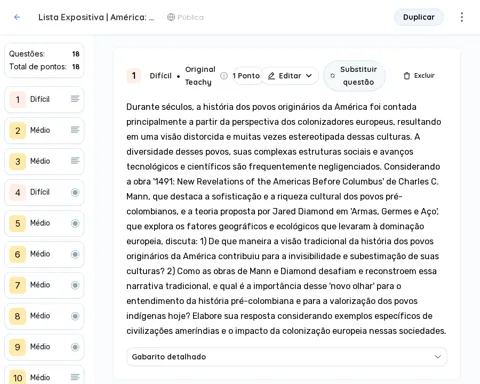Click the essay lines icon on question 3
Image resolution: width=480 pixels, height=384 pixels.
click(75, 161)
